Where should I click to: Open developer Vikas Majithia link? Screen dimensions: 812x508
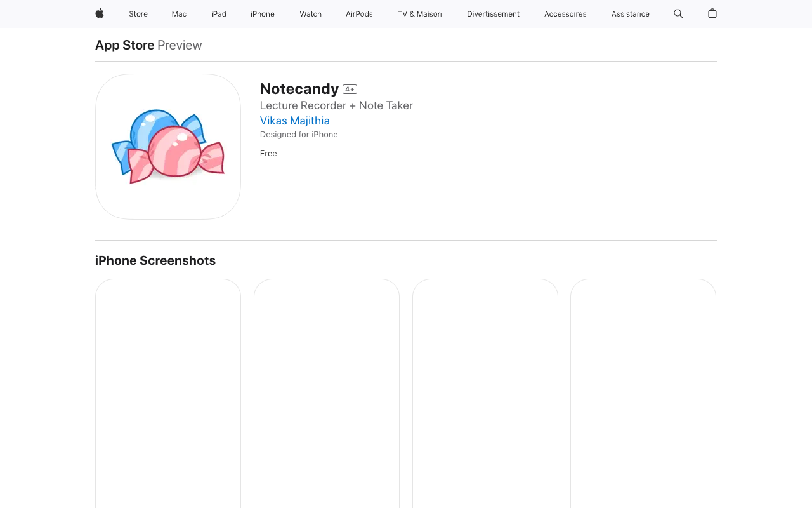point(295,121)
